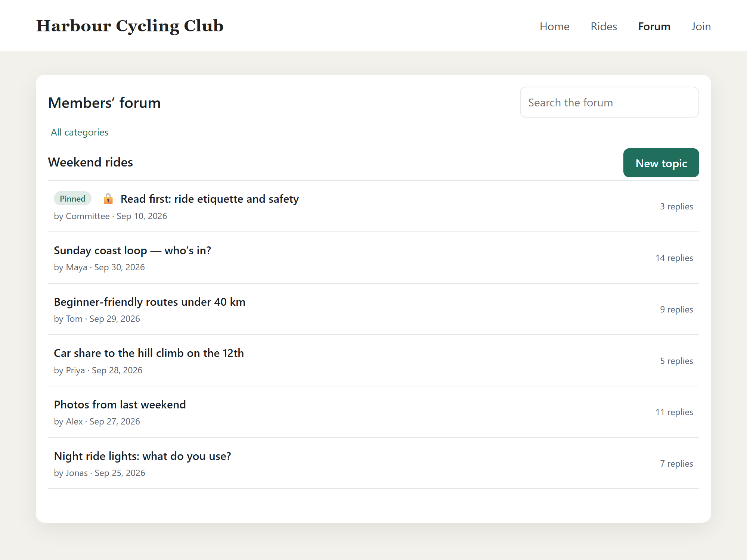The height and width of the screenshot is (560, 747).
Task: Open the Sunday coast loop topic
Action: (133, 251)
